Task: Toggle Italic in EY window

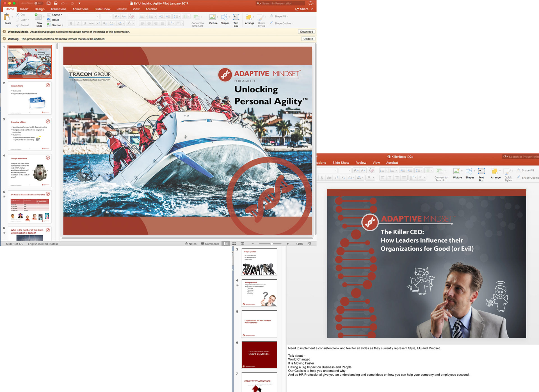Action: pos(78,23)
